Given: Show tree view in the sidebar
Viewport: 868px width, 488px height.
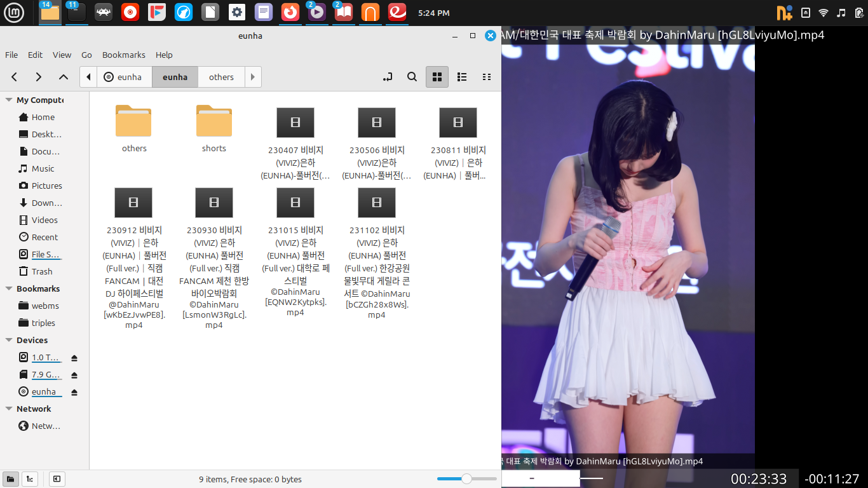Looking at the screenshot, I should tap(29, 479).
